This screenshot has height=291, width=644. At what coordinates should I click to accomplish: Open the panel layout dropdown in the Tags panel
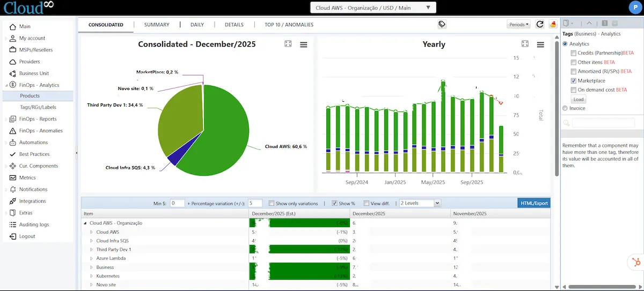(568, 24)
